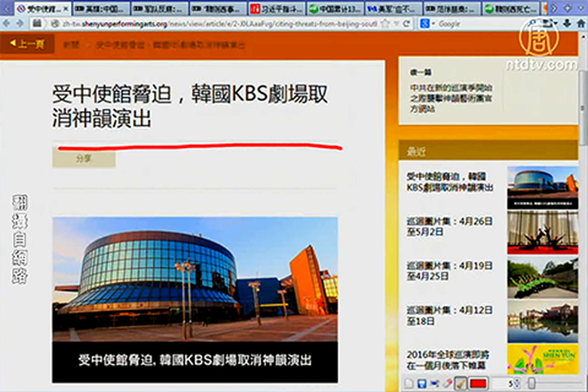This screenshot has width=588, height=392.
Task: Click the Google search engine icon
Action: pyautogui.click(x=426, y=24)
